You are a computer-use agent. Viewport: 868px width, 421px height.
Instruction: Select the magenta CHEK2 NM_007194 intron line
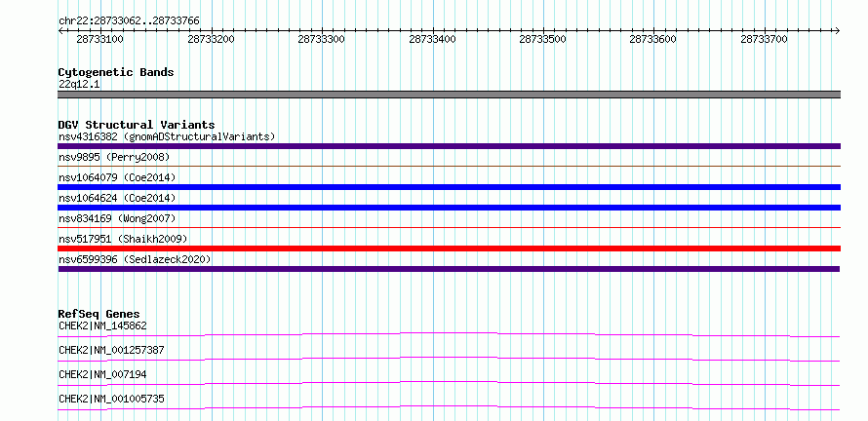449,383
